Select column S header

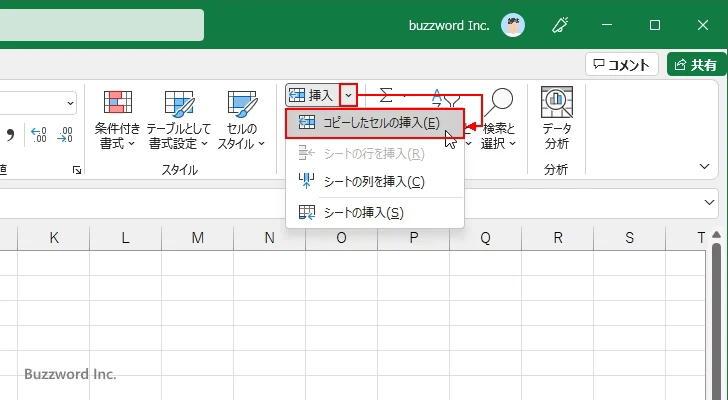(x=630, y=238)
